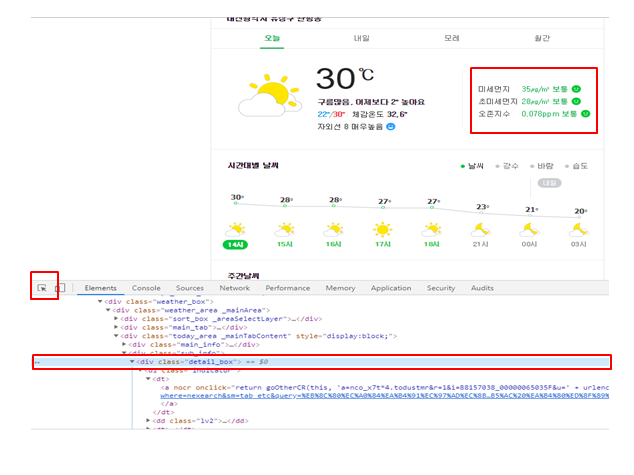Switch to the Console tab
The width and height of the screenshot is (634, 475).
[146, 288]
